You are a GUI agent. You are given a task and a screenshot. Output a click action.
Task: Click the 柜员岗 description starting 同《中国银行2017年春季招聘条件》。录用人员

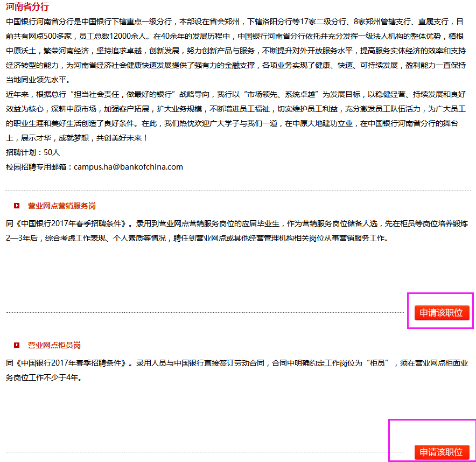tap(237, 370)
